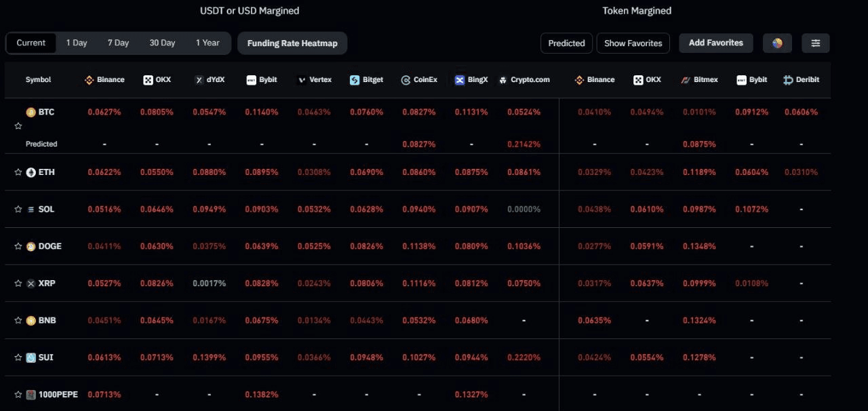Toggle favorite star for XRP
The image size is (868, 411).
18,283
